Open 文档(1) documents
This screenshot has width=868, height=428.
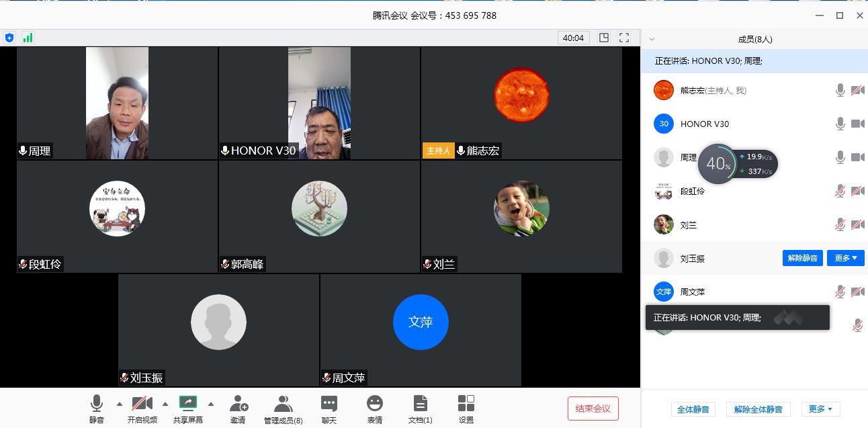coord(420,404)
